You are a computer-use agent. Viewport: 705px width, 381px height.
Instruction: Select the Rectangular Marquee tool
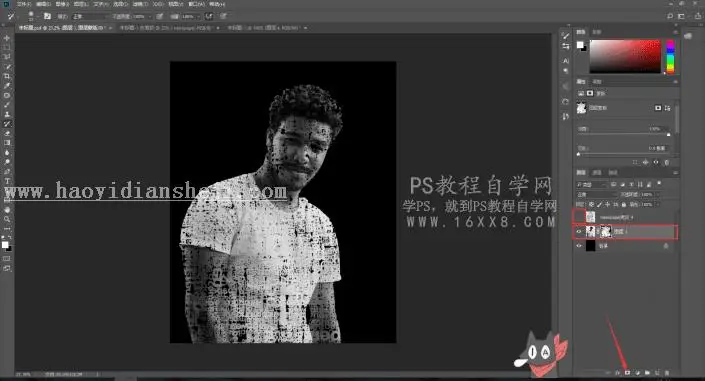coord(7,48)
